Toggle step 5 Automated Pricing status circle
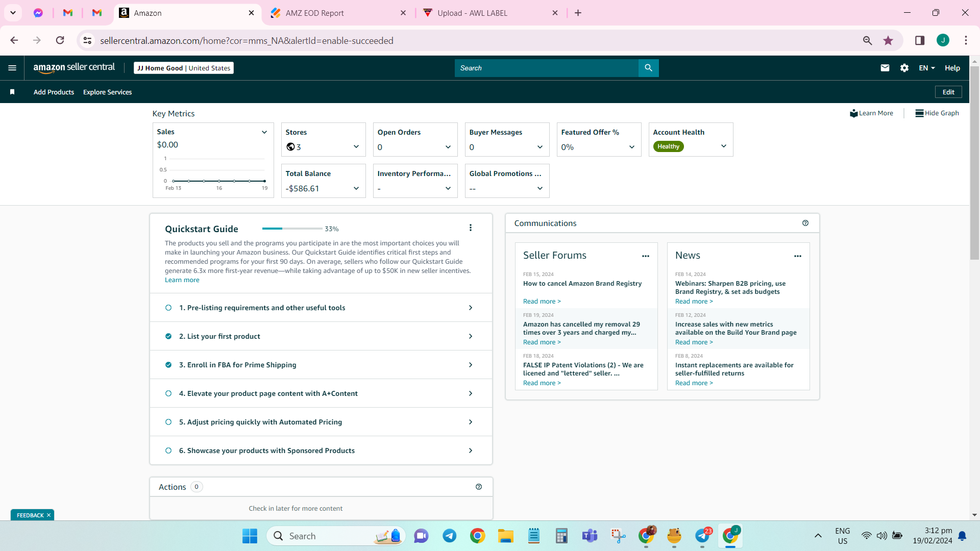 coord(168,422)
